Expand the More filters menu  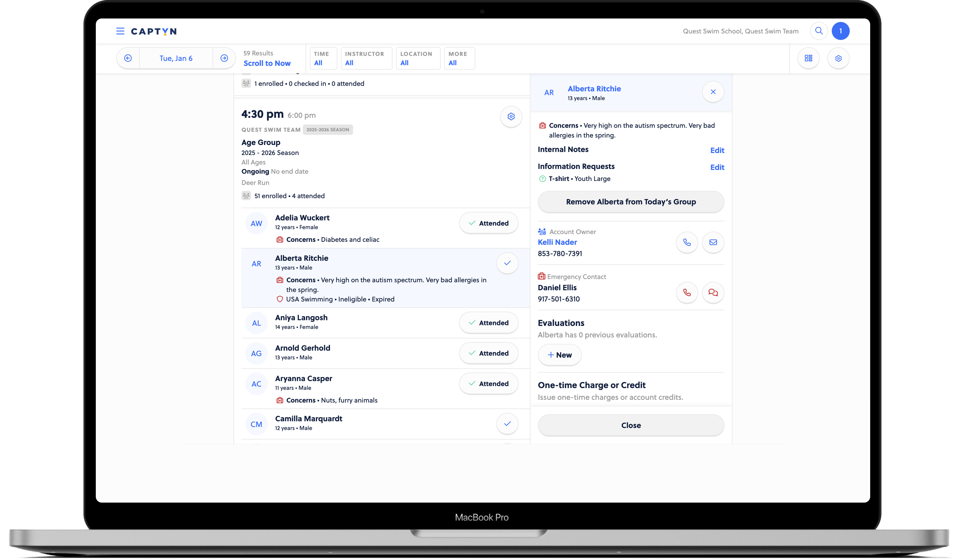[x=459, y=59]
